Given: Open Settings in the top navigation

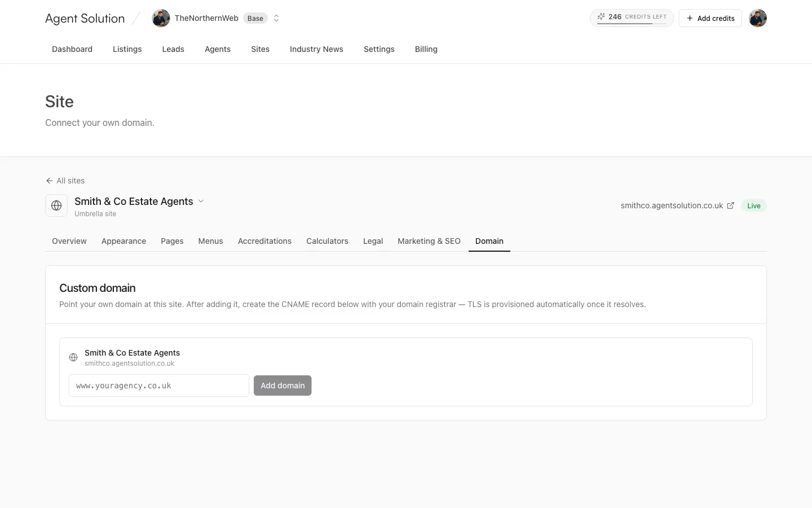Looking at the screenshot, I should (379, 49).
